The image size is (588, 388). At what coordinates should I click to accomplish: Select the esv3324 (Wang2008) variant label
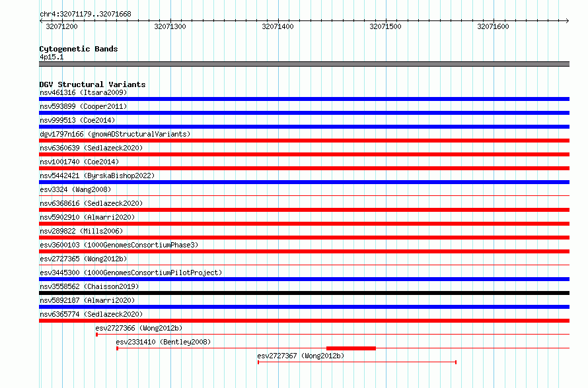[x=75, y=189]
